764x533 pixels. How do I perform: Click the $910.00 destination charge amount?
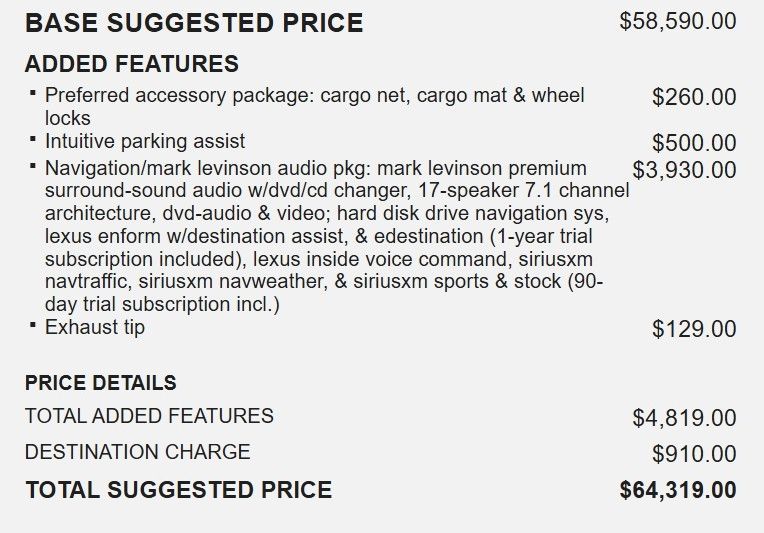pyautogui.click(x=694, y=454)
